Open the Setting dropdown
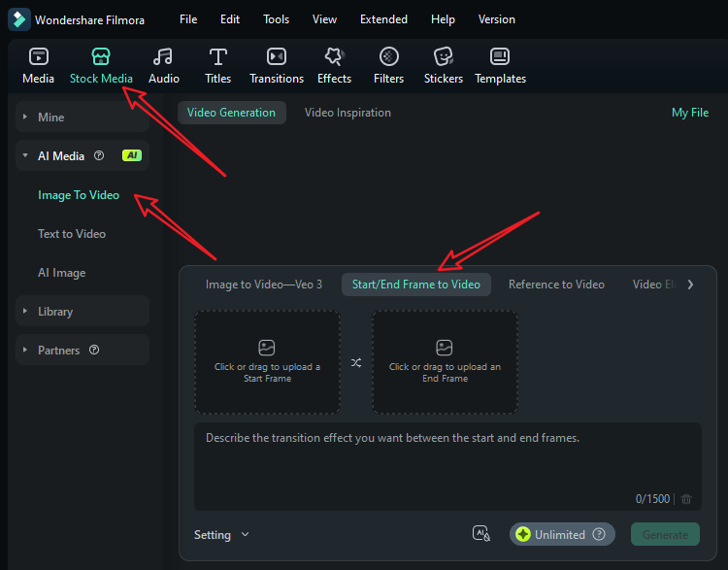The image size is (728, 570). 221,535
